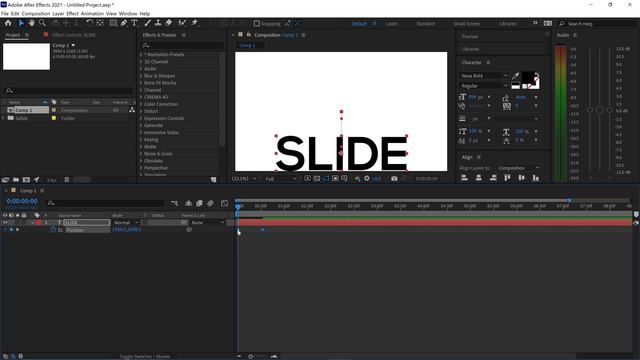640x360 pixels.
Task: Select the Rectangle shape tool
Action: coord(113,23)
